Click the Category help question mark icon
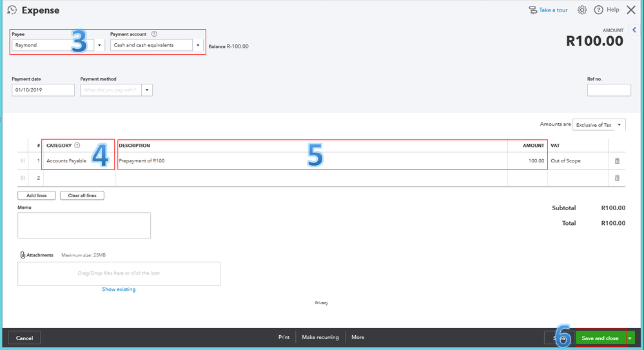 click(x=77, y=146)
